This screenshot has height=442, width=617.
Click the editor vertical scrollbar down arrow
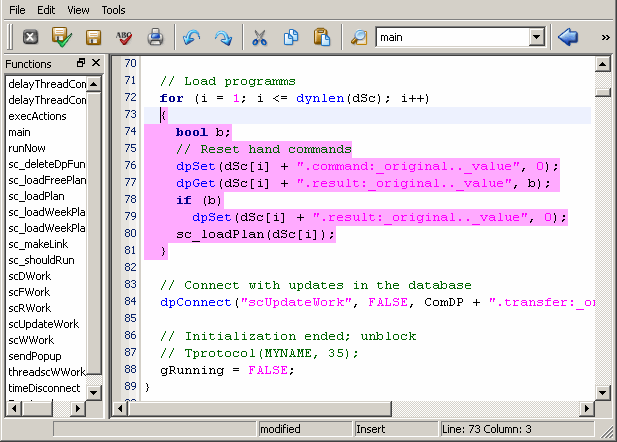point(602,392)
